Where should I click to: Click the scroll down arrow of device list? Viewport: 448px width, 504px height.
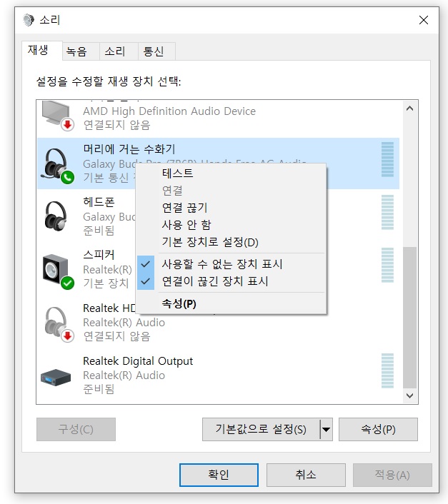[x=409, y=395]
